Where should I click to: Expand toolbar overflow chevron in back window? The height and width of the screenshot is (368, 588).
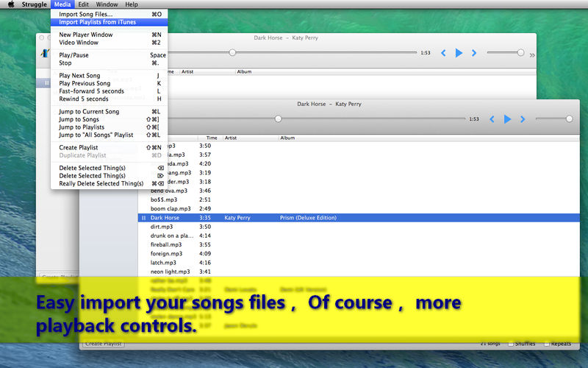pyautogui.click(x=532, y=55)
